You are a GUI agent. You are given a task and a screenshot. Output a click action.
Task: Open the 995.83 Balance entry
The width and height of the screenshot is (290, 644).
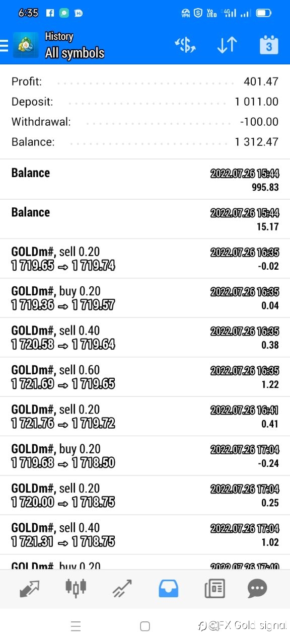pos(145,179)
